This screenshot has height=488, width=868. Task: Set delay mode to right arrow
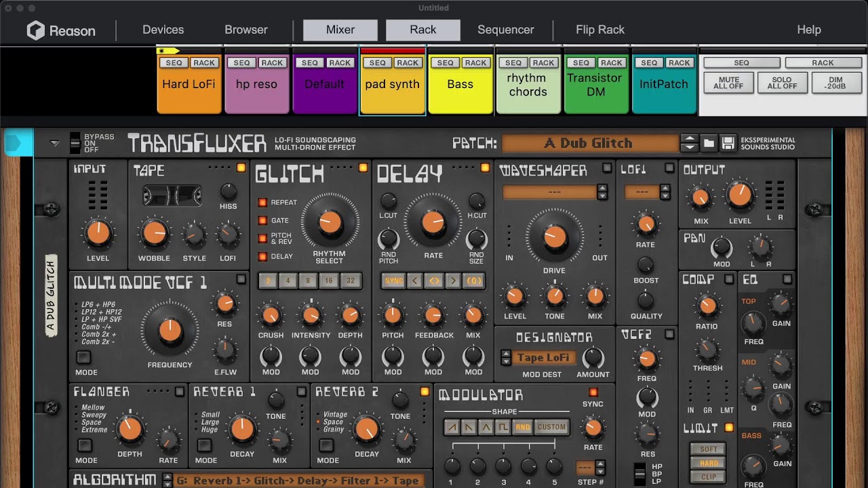(x=454, y=281)
